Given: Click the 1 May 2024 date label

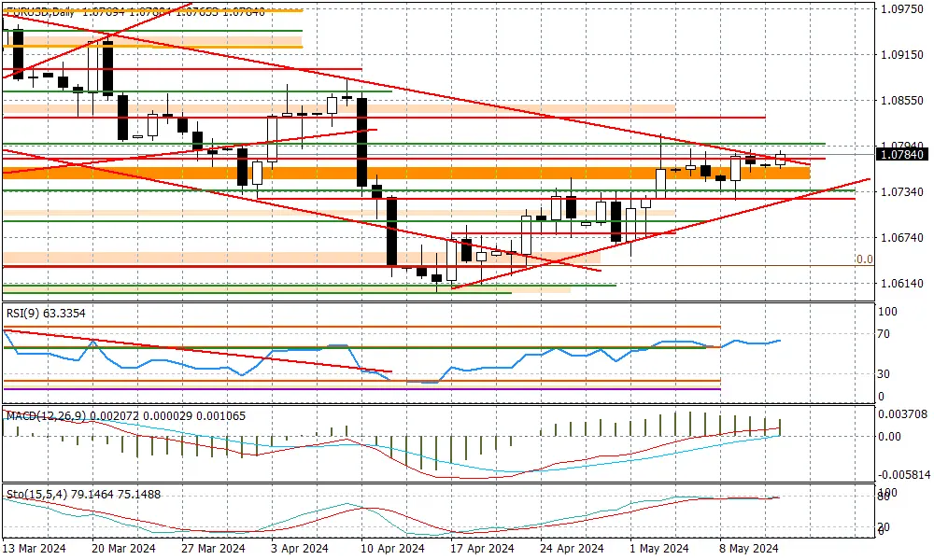Looking at the screenshot, I should pos(659,549).
